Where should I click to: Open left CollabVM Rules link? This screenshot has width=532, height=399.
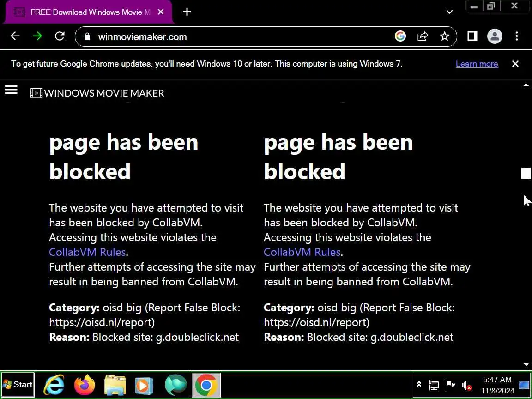[x=87, y=252]
